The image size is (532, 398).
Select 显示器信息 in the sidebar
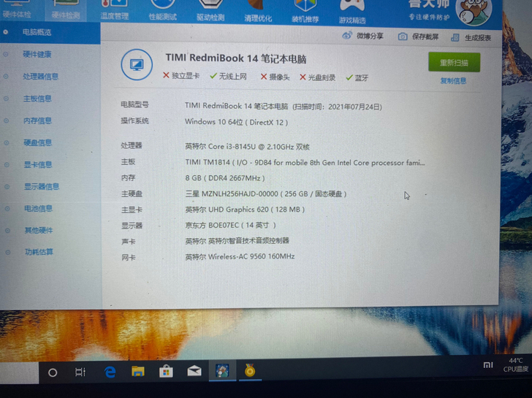[x=42, y=186]
